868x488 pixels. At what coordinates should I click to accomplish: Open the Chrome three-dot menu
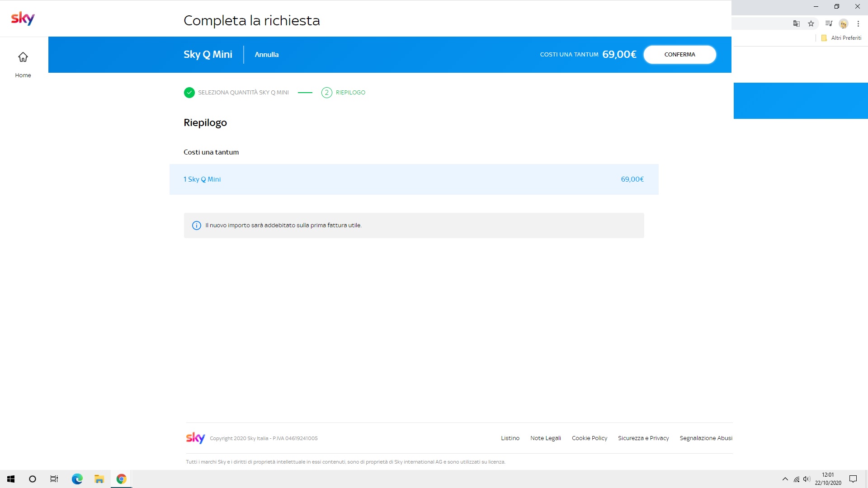(x=858, y=23)
